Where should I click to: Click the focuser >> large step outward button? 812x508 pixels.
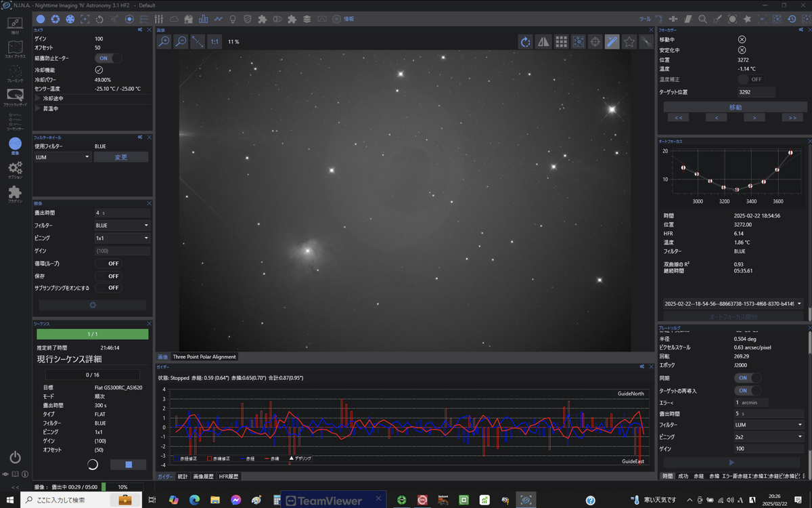[x=792, y=118]
